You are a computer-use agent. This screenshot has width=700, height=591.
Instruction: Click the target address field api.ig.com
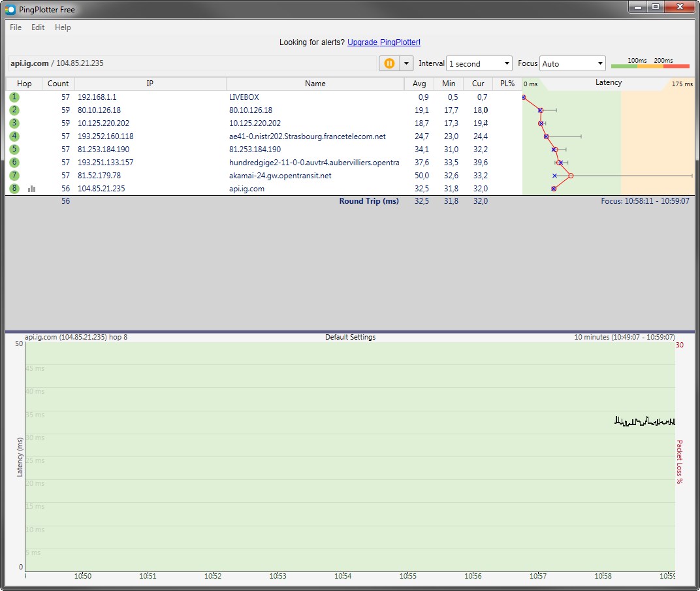tap(192, 63)
